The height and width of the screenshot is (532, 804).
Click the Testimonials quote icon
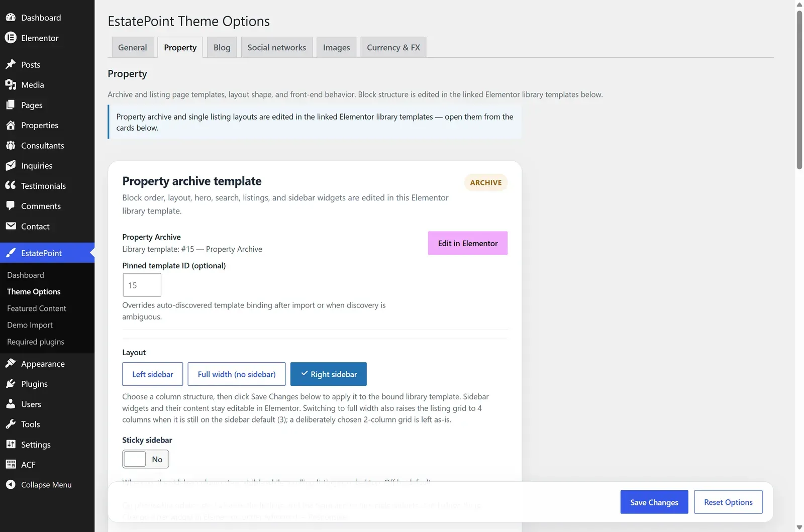[11, 185]
